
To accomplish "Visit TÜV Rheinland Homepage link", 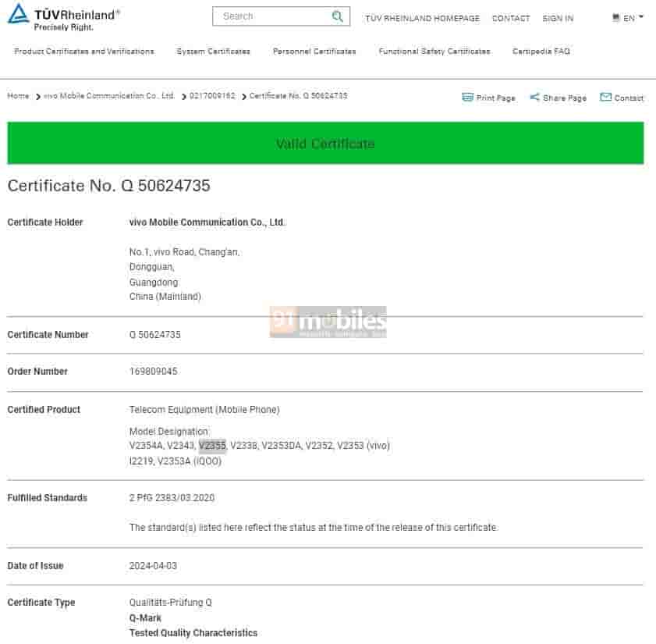I will pyautogui.click(x=422, y=18).
